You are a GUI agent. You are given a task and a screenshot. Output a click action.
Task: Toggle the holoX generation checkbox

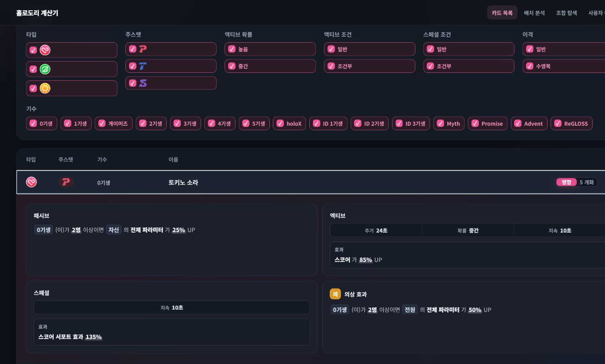[280, 124]
